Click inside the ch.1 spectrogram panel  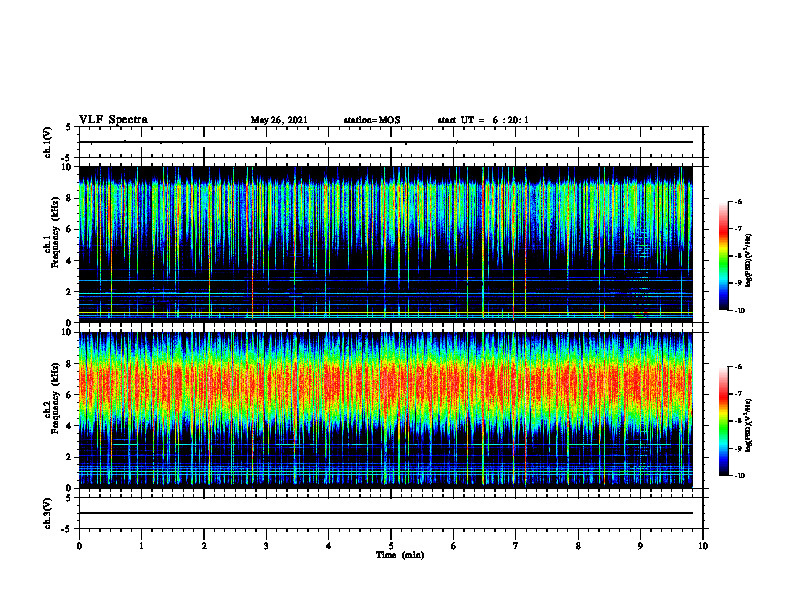386,244
